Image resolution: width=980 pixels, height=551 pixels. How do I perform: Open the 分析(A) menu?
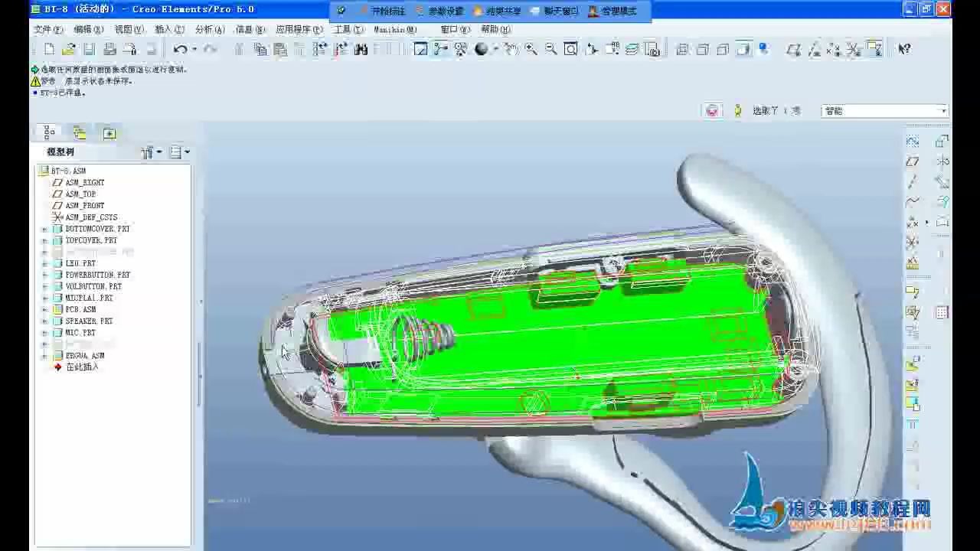tap(210, 29)
